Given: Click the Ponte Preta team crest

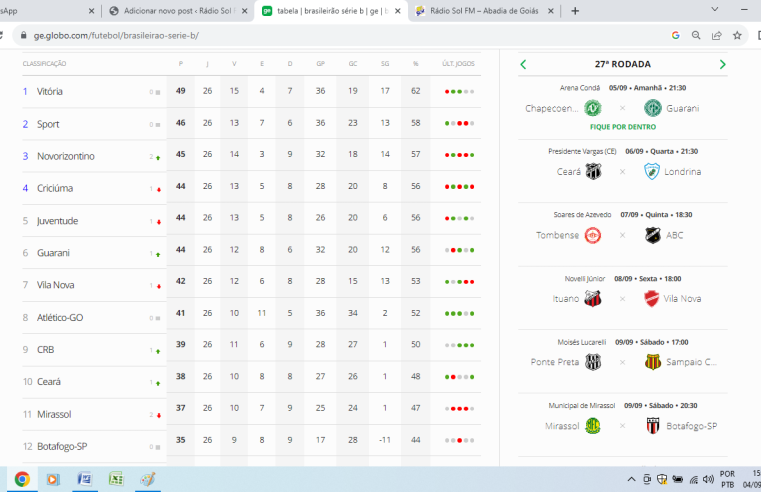Looking at the screenshot, I should pyautogui.click(x=593, y=362).
